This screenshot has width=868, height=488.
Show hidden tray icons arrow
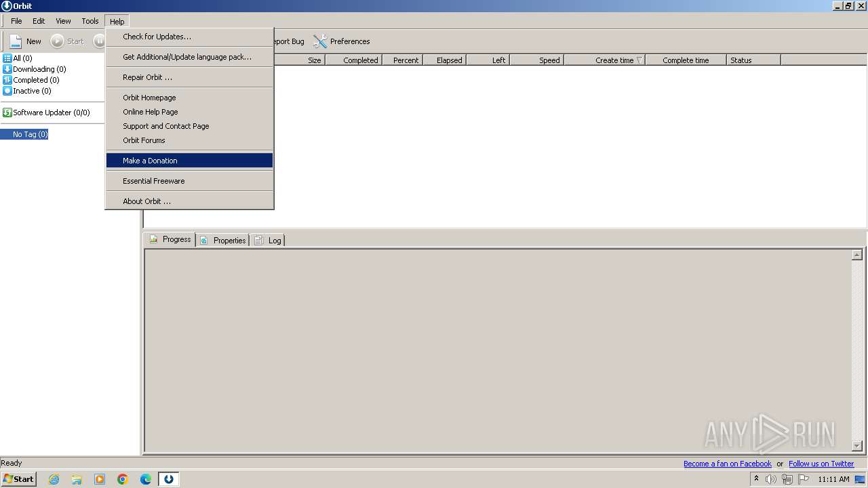756,479
